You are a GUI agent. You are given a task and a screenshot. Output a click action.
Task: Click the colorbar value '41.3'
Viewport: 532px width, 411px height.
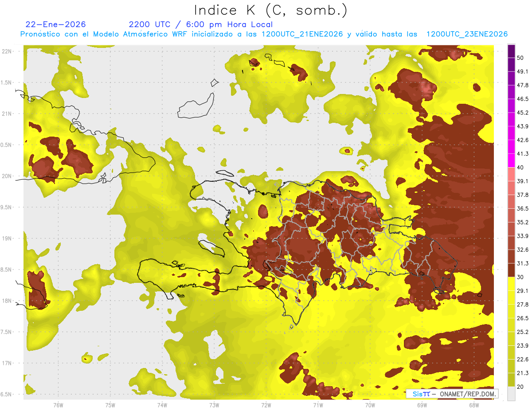tap(523, 154)
